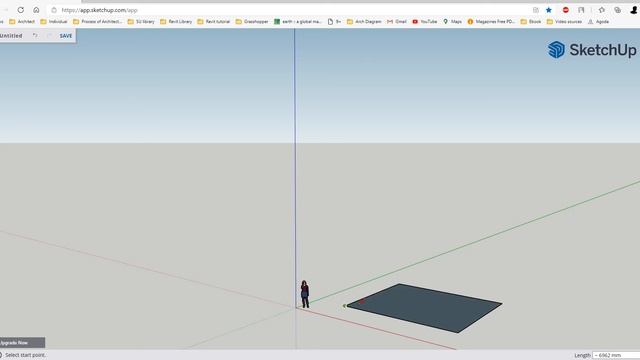Undo with the SketchUp undo arrow
Viewport: 640px width, 360px height.
coord(35,36)
